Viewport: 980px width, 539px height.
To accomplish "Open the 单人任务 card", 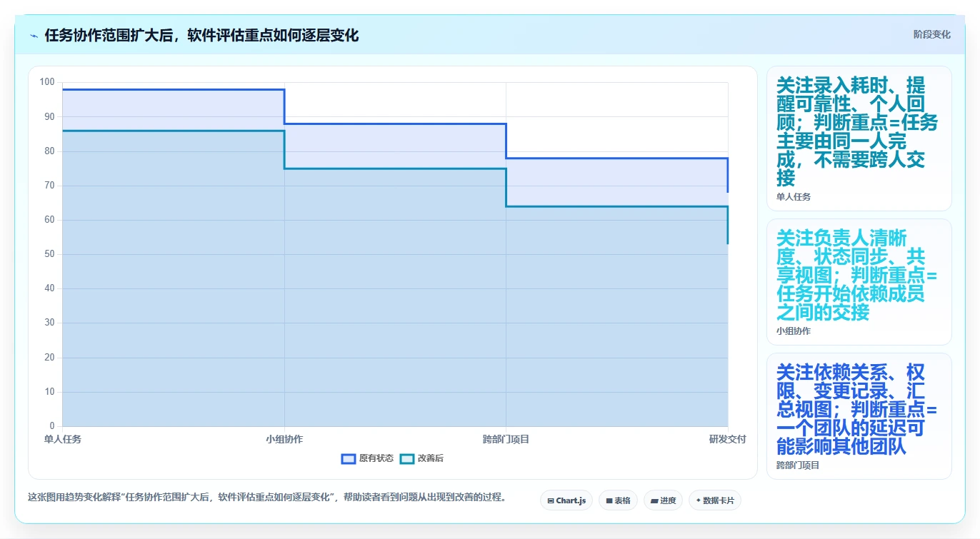I will (x=859, y=138).
